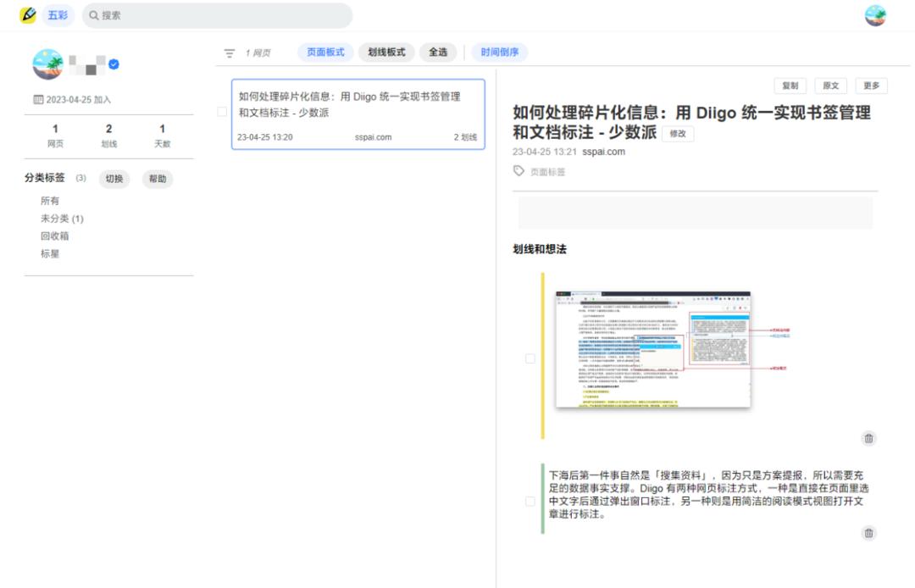This screenshot has width=915, height=588.
Task: Click the calendar icon beside join date
Action: [x=38, y=100]
